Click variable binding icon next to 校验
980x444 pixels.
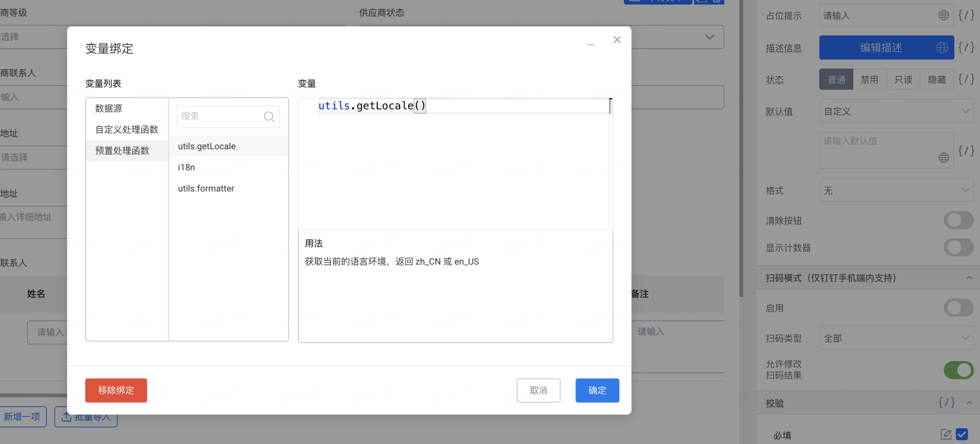tap(946, 402)
